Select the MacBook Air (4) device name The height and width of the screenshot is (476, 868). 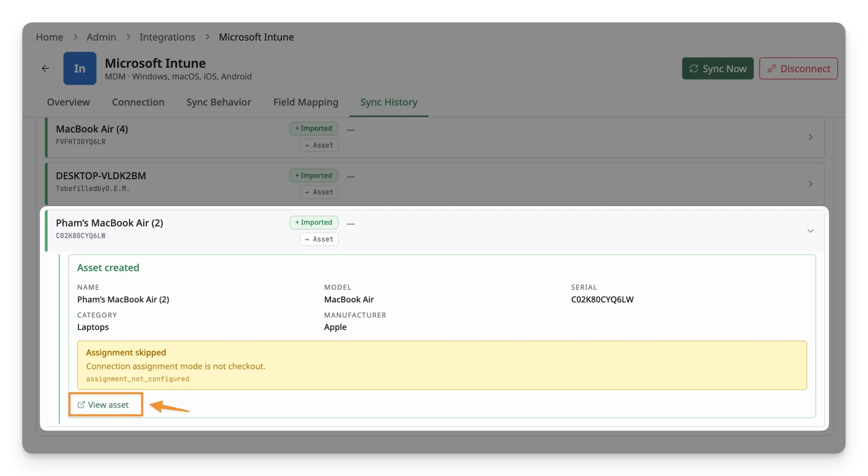coord(92,129)
